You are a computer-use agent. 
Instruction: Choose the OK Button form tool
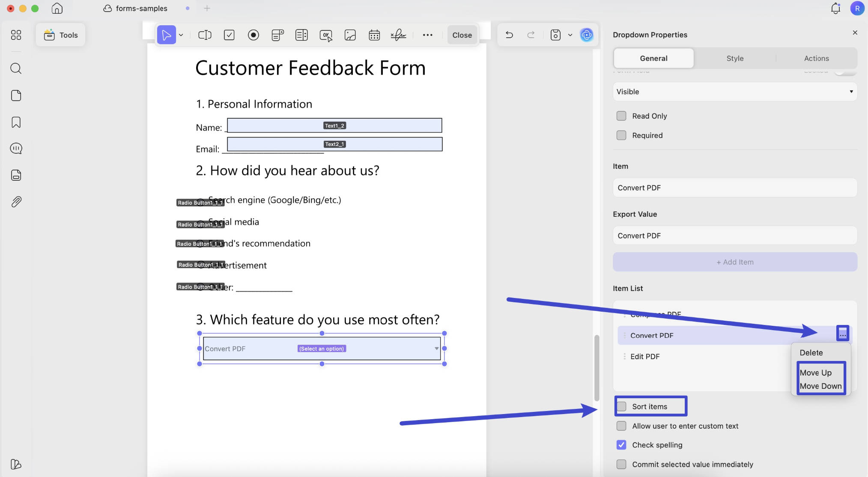click(x=326, y=35)
